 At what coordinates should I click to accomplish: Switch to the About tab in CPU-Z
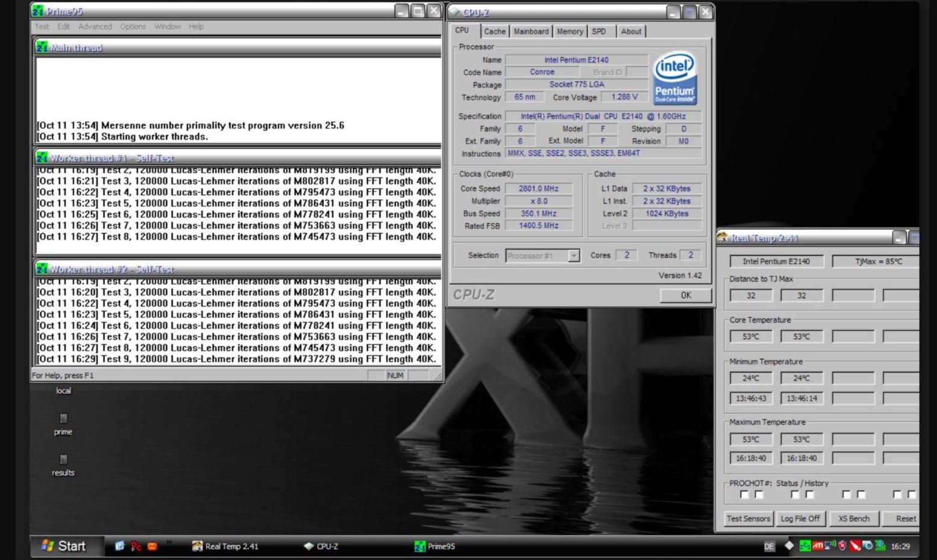point(631,31)
